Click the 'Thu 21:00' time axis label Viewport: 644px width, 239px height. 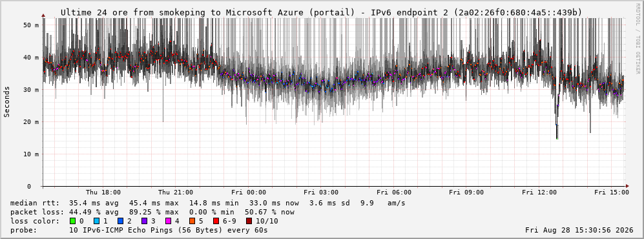[x=176, y=192]
